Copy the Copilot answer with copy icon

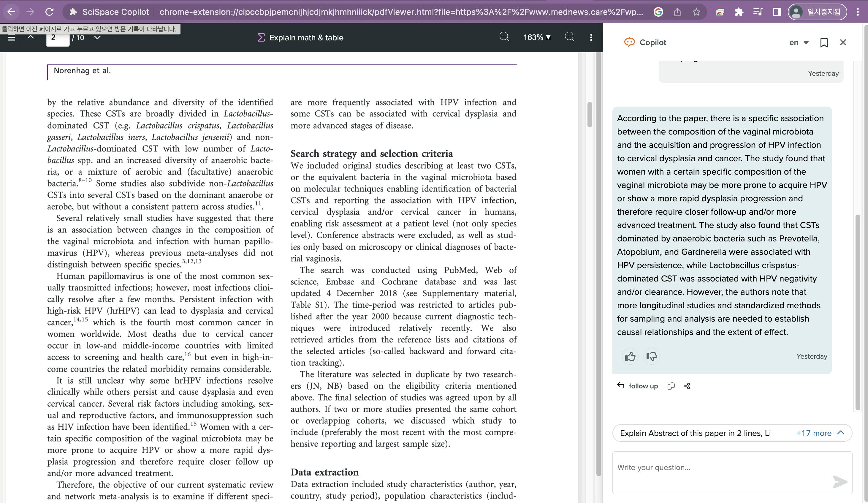tap(671, 386)
